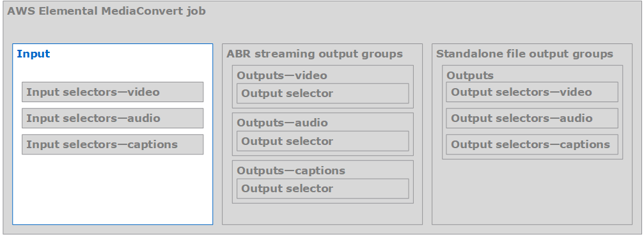The width and height of the screenshot is (644, 235).
Task: Click Output selector under Outputs—video
Action: tap(323, 93)
